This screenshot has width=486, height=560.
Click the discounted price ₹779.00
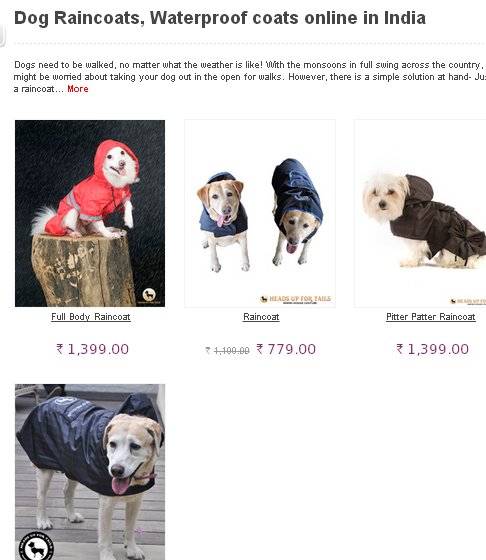coord(286,349)
